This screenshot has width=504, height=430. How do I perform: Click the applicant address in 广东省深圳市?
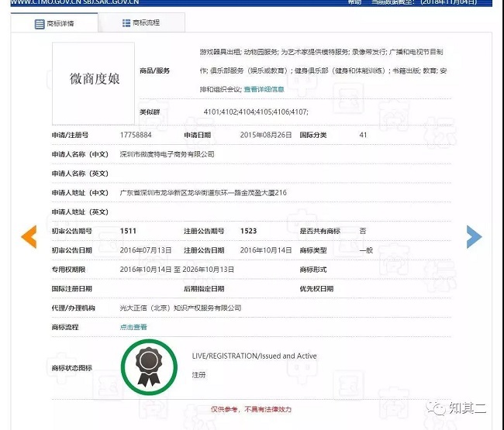pos(203,192)
